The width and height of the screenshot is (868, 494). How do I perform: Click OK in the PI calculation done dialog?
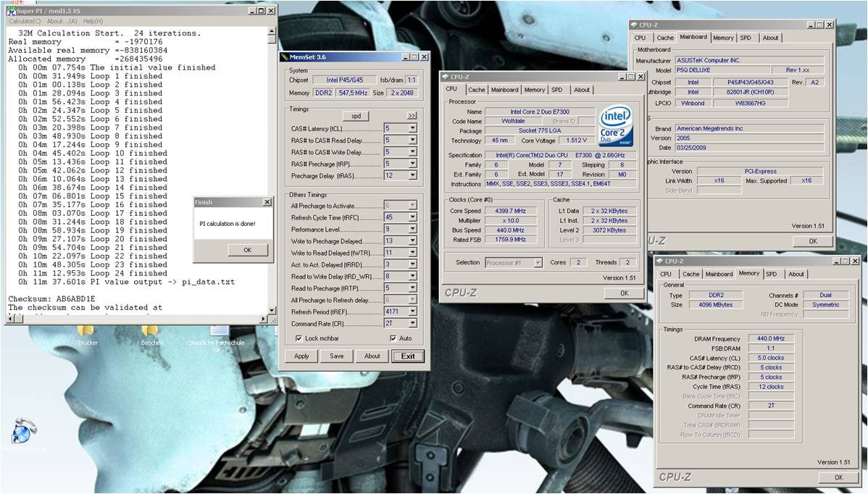(248, 250)
